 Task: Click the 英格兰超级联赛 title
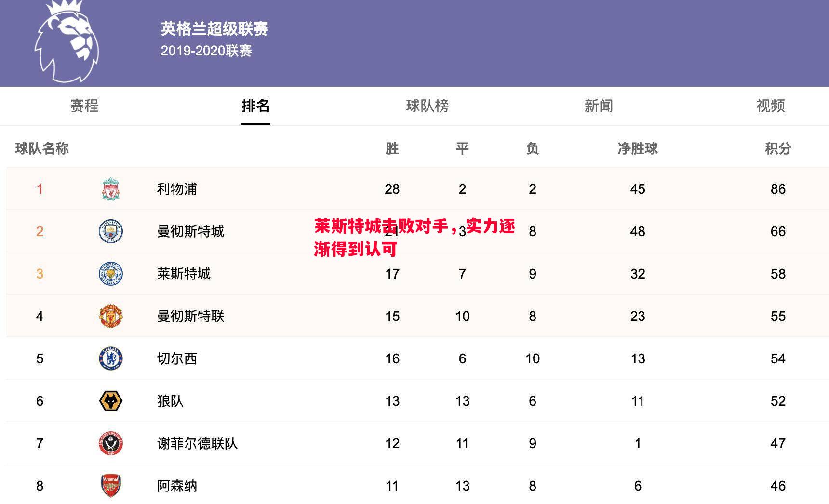pyautogui.click(x=214, y=29)
